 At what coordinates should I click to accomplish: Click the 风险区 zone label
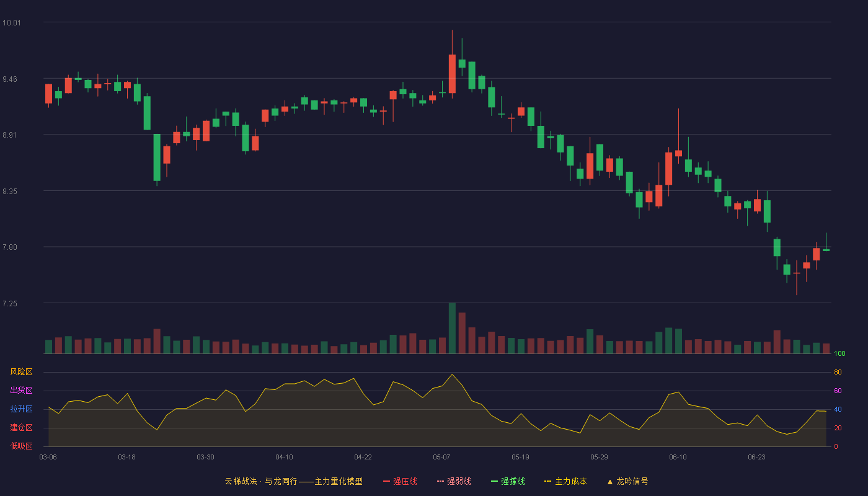pos(21,372)
